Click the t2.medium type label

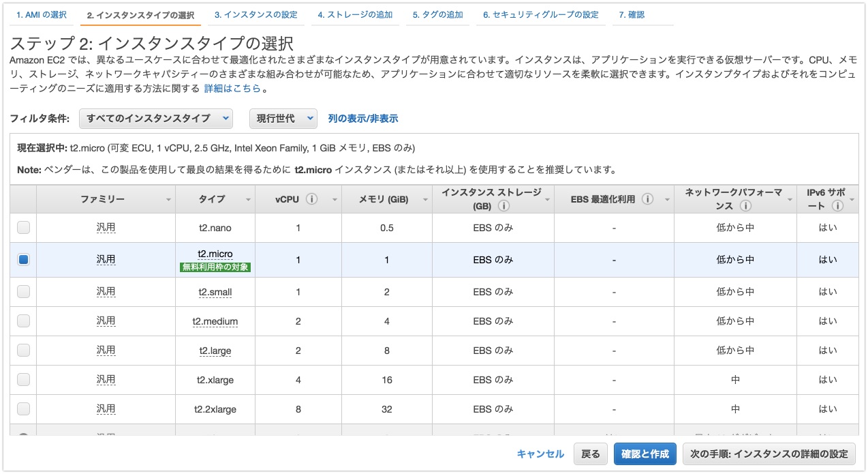coord(215,321)
